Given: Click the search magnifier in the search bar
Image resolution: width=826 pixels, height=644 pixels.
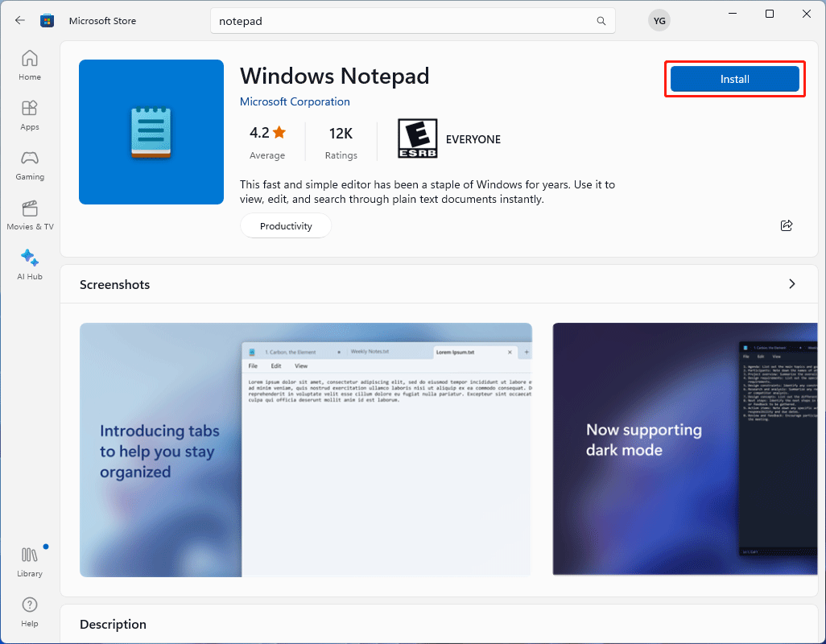Looking at the screenshot, I should (x=601, y=20).
